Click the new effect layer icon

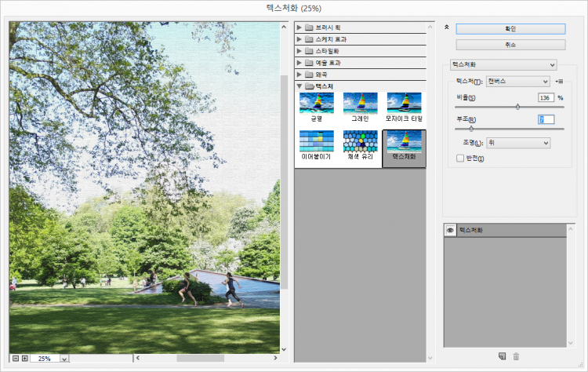point(502,357)
